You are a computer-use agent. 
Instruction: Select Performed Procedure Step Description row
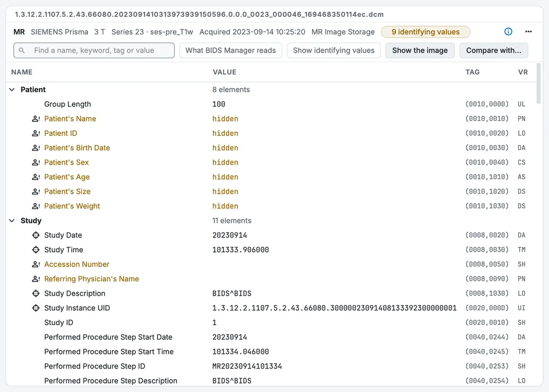tap(271, 381)
